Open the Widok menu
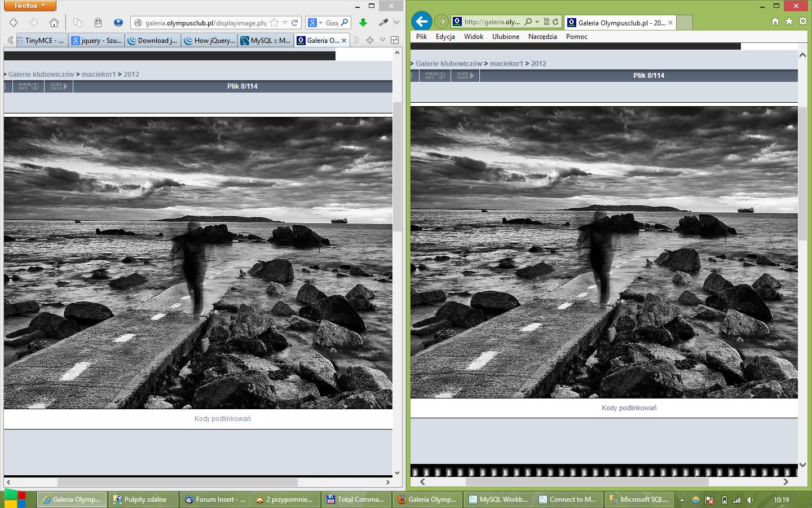This screenshot has width=812, height=508. pos(473,36)
